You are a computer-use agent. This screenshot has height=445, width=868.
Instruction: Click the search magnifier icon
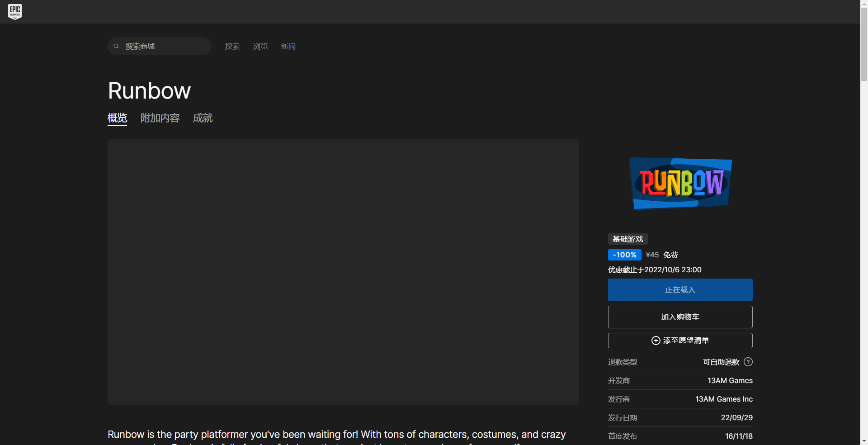(x=116, y=46)
